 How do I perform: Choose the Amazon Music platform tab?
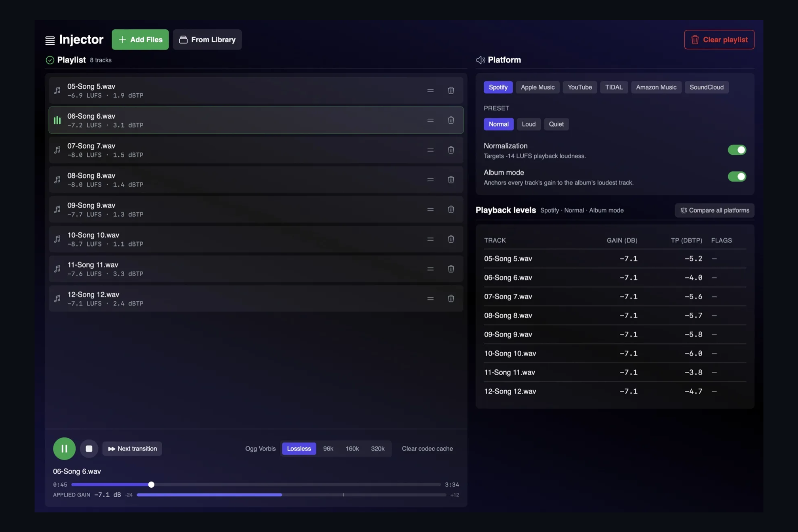[x=656, y=87]
